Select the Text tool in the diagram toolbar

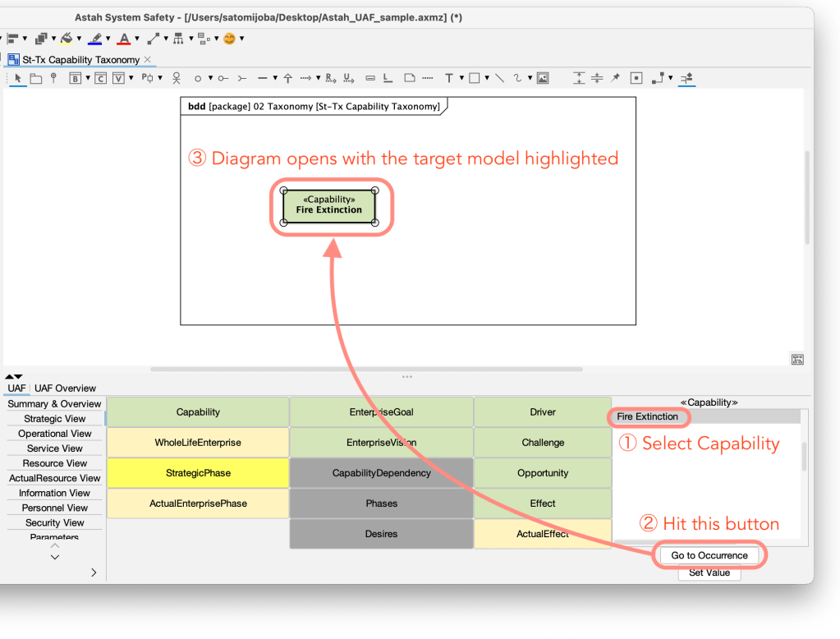tap(451, 78)
